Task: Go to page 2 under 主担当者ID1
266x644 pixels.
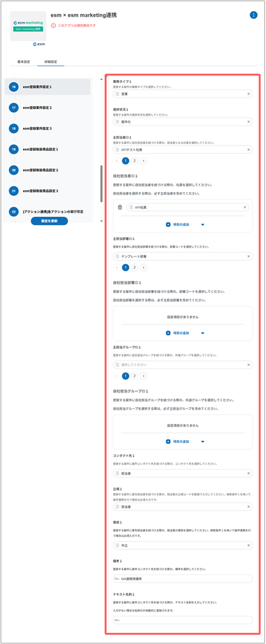Action: 135,161
